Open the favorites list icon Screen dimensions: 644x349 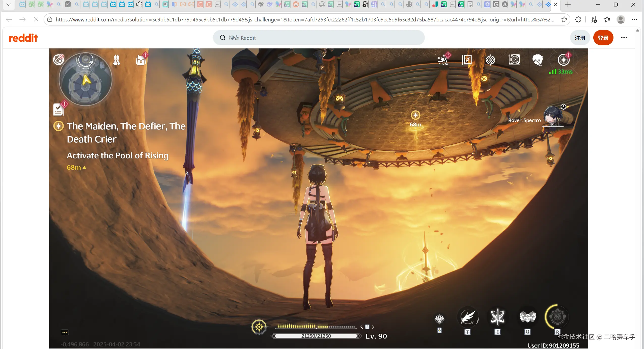(x=607, y=19)
